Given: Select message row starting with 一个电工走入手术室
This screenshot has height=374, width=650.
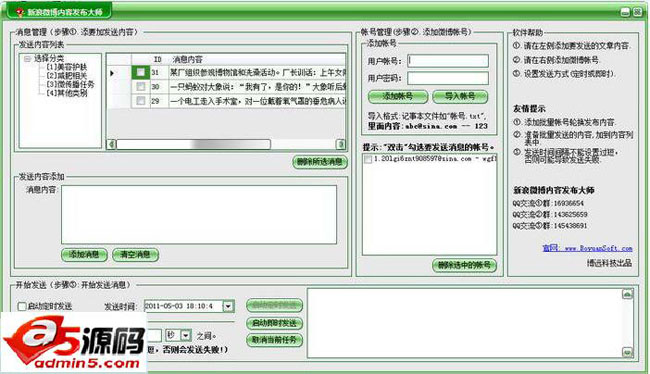Looking at the screenshot, I should pos(257,101).
